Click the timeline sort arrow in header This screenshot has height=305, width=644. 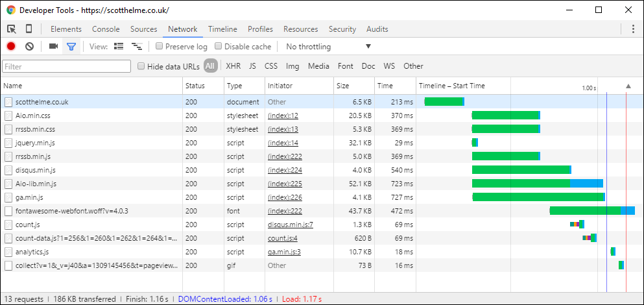pyautogui.click(x=627, y=86)
